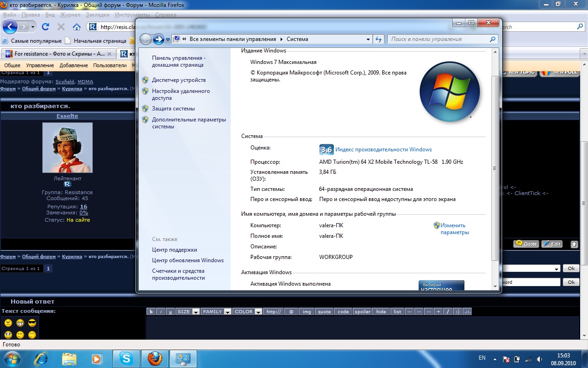Select the 'WORKGROUP' text
This screenshot has width=588, height=368.
click(x=336, y=257)
